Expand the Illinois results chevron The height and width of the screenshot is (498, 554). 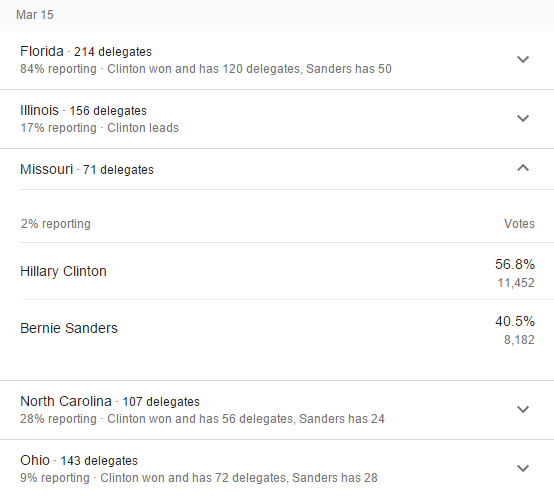(523, 118)
